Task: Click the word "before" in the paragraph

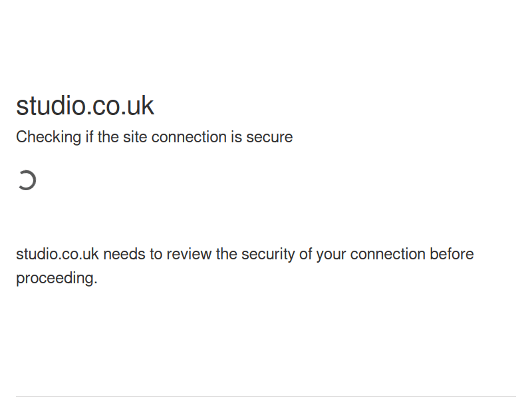Action: 452,254
